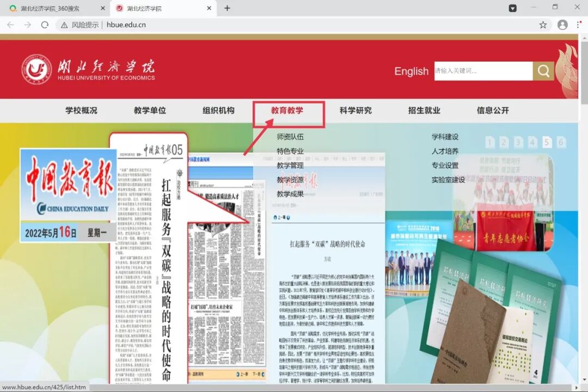The image size is (588, 392).
Task: Close the 湖北经济学院 tab
Action: coord(209,8)
